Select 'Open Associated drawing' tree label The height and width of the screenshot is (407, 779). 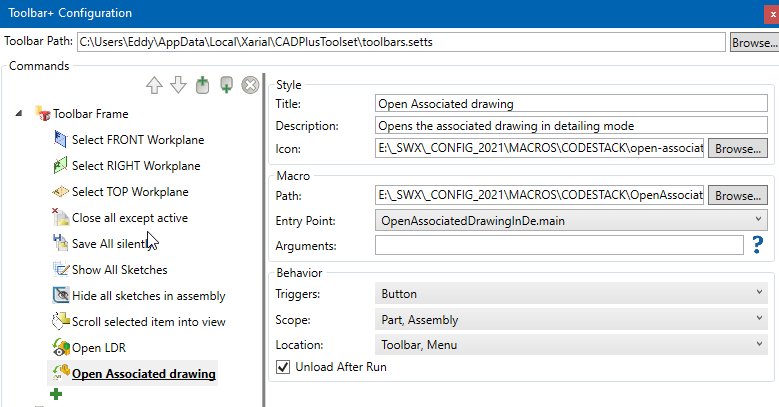[144, 374]
